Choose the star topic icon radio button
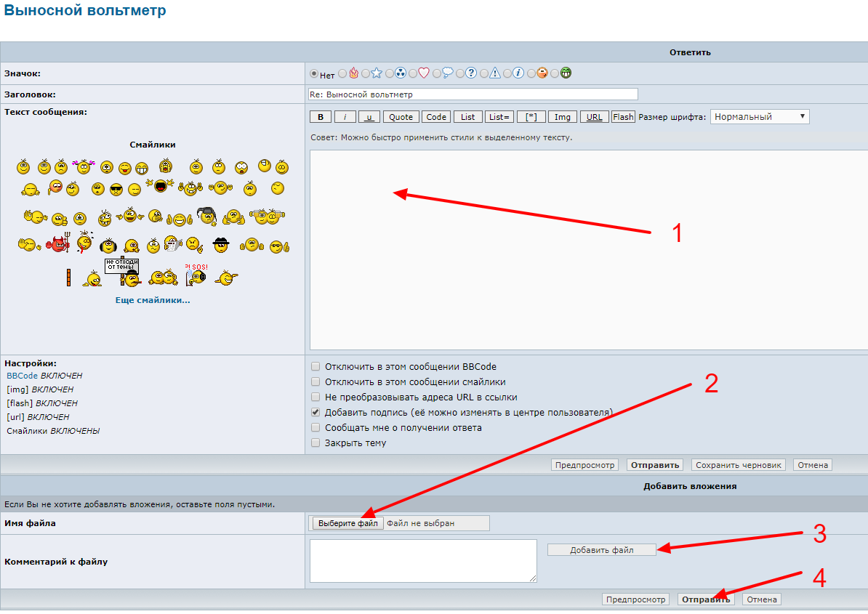Screen dimensions: 868x614 pyautogui.click(x=366, y=73)
